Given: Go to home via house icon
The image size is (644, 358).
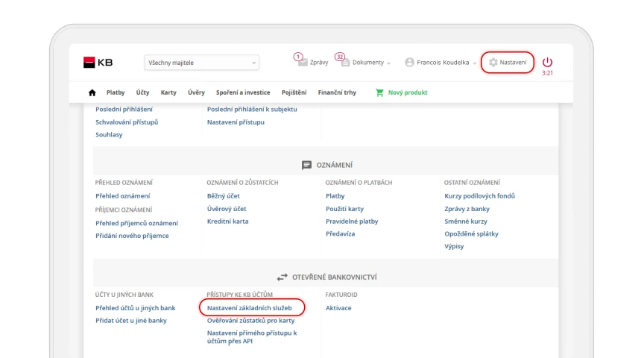Looking at the screenshot, I should point(92,92).
